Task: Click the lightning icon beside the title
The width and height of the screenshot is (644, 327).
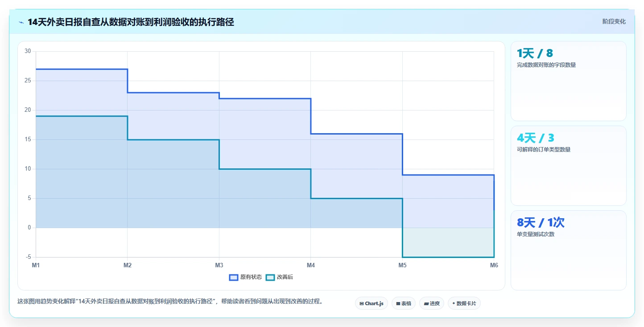Action: point(21,22)
